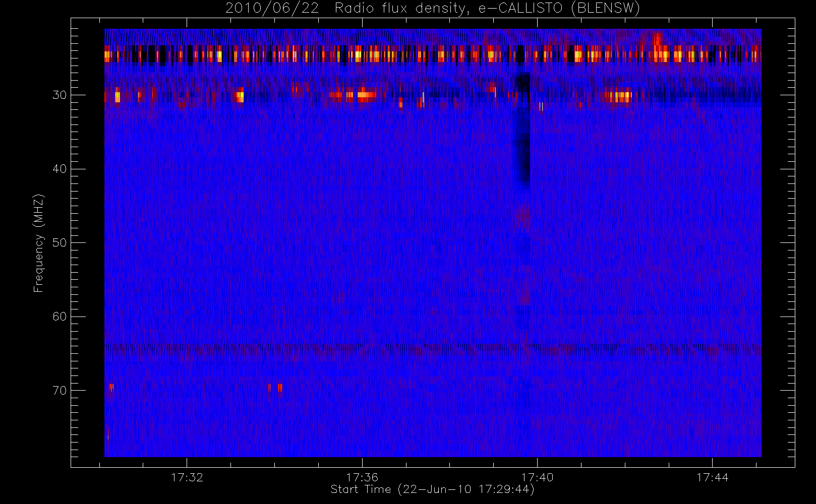Viewport: 816px width, 504px height.
Task: Select the 17:36 time tick label
Action: (362, 477)
